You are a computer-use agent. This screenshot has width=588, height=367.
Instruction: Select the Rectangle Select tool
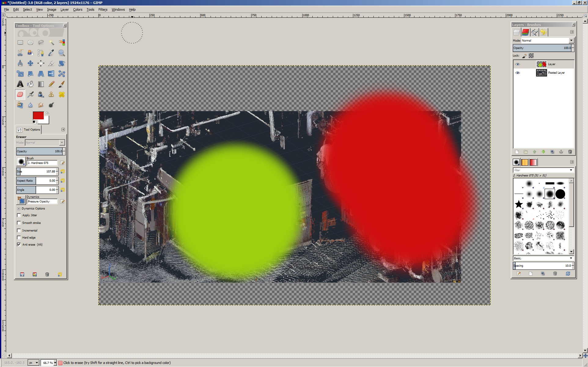[20, 43]
